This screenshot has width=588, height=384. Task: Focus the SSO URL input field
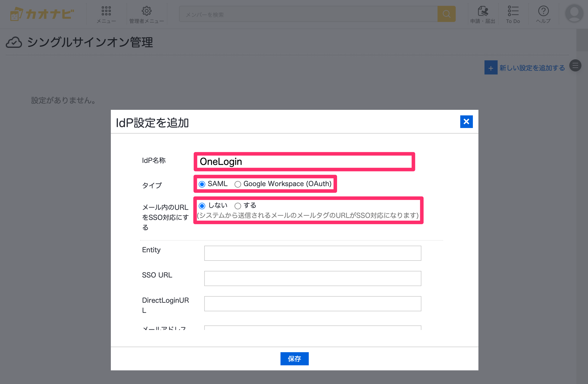coord(313,278)
